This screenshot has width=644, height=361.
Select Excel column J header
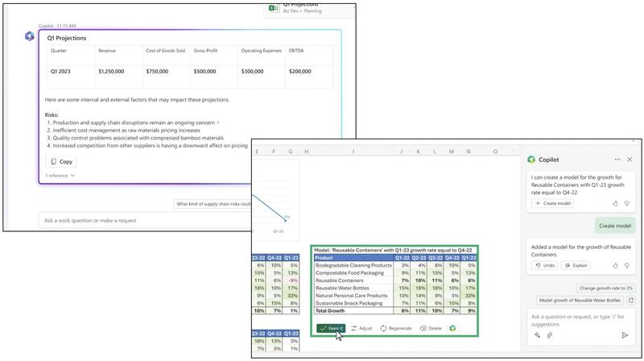pos(401,151)
